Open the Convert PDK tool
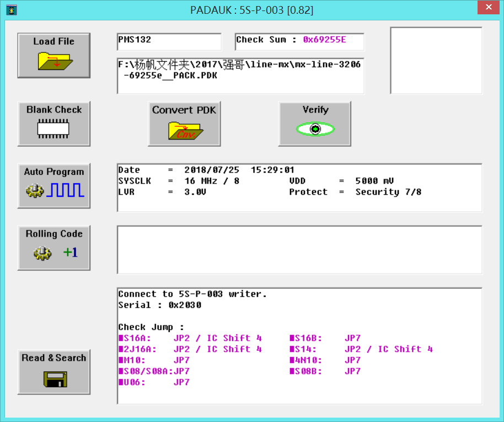Viewport: 504px width, 422px height. pos(184,124)
